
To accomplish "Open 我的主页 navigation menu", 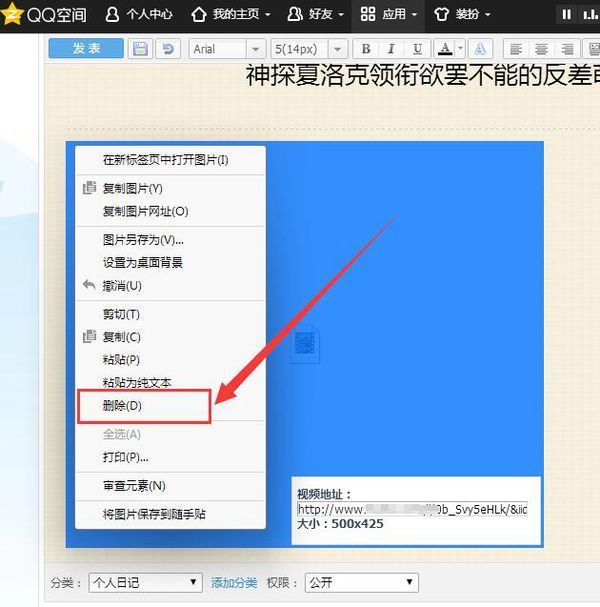I will pyautogui.click(x=231, y=14).
